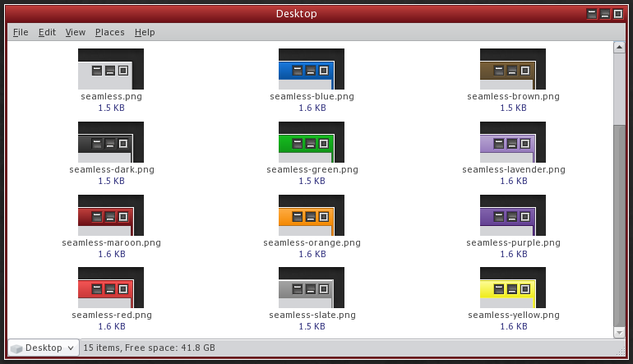Image resolution: width=633 pixels, height=364 pixels.
Task: Click the file name seamless-lavender.png
Action: tap(514, 169)
